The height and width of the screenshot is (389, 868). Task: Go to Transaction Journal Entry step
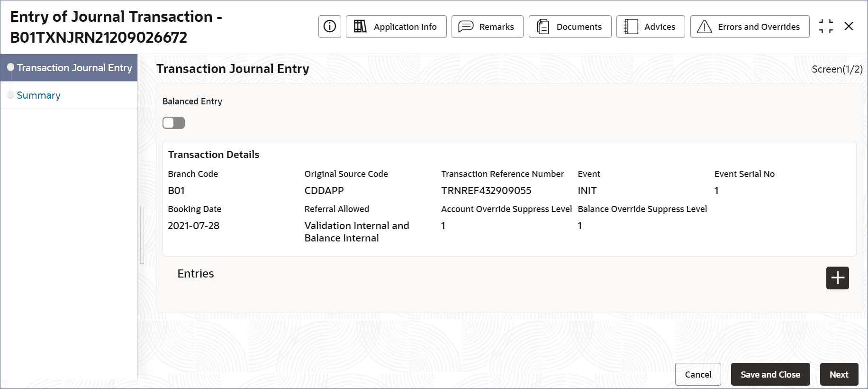[x=74, y=68]
